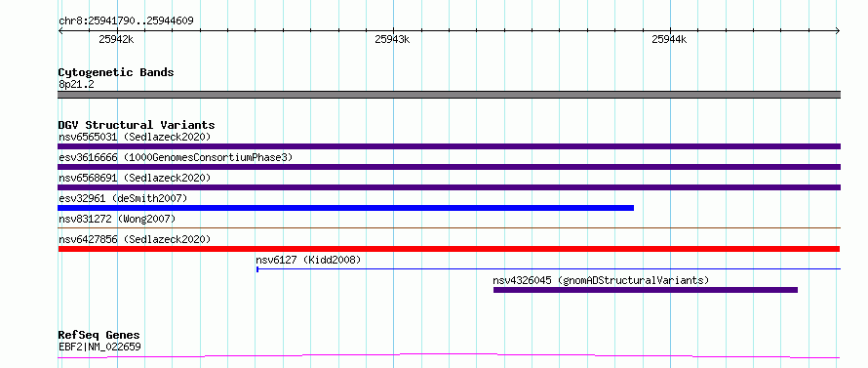Click the 25943k ruler position
This screenshot has width=868, height=368.
[x=392, y=39]
